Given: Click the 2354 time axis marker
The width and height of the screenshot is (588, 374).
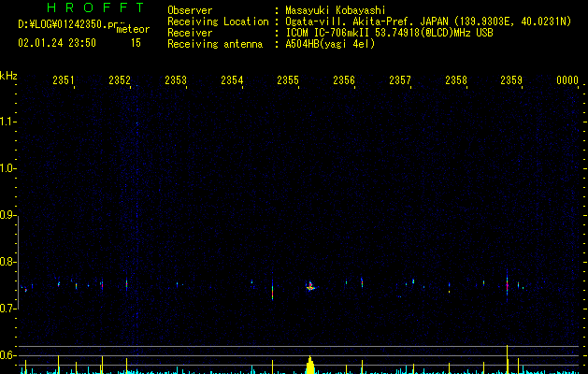Looking at the screenshot, I should click(232, 80).
